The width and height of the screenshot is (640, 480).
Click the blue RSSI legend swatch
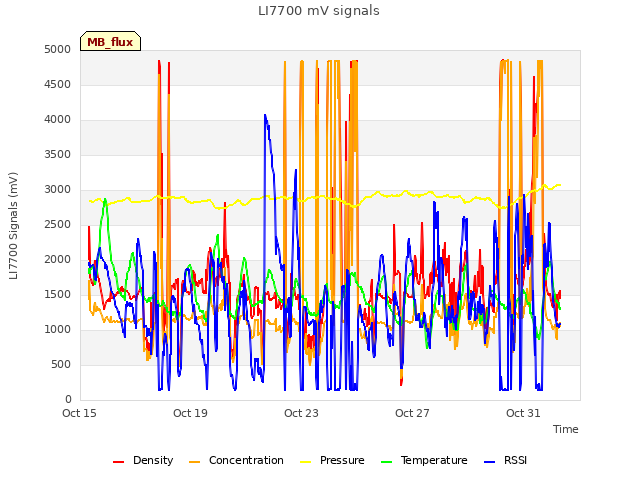tap(489, 462)
